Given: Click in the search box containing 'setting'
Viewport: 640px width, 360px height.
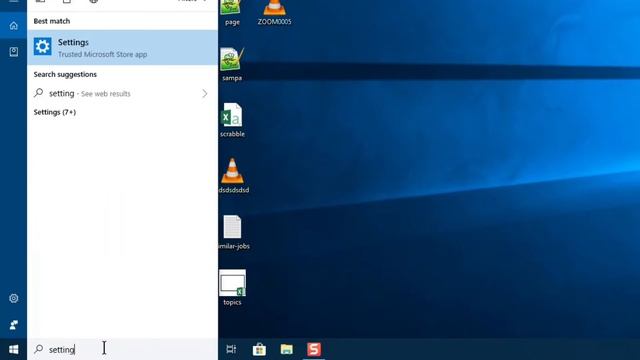Looking at the screenshot, I should point(122,349).
